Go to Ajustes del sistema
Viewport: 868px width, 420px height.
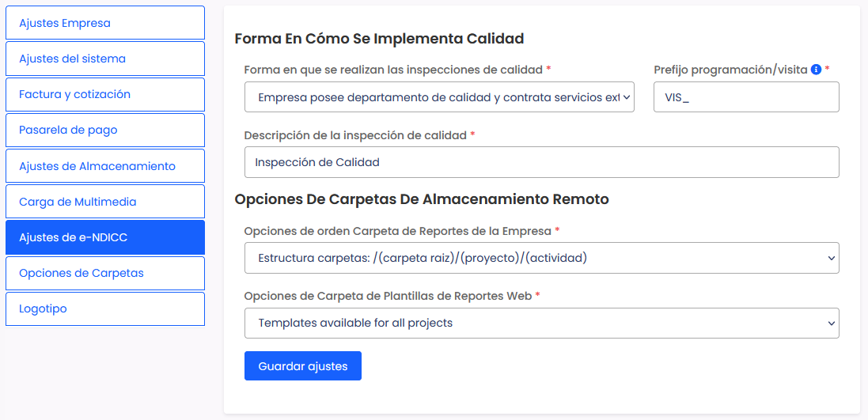105,59
